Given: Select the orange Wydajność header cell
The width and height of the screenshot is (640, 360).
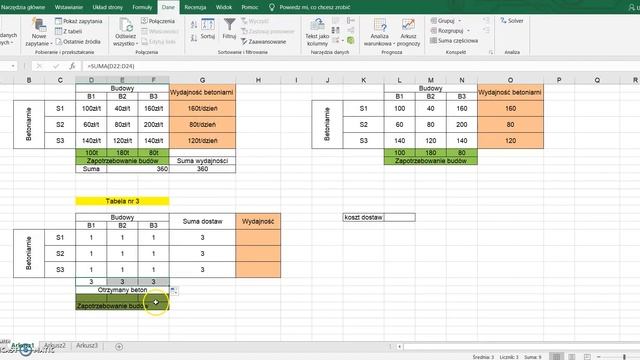Looking at the screenshot, I should (258, 221).
